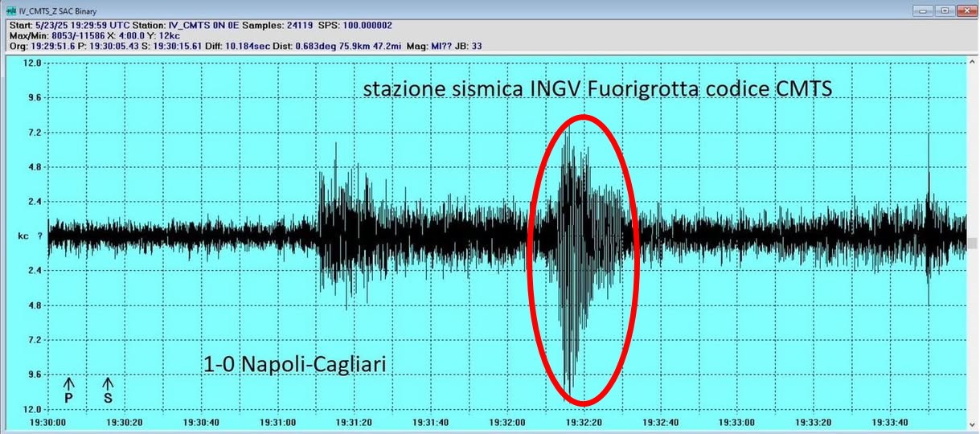Click the 19:32:20 time axis label
Screen dimensions: 980x434
(584, 422)
